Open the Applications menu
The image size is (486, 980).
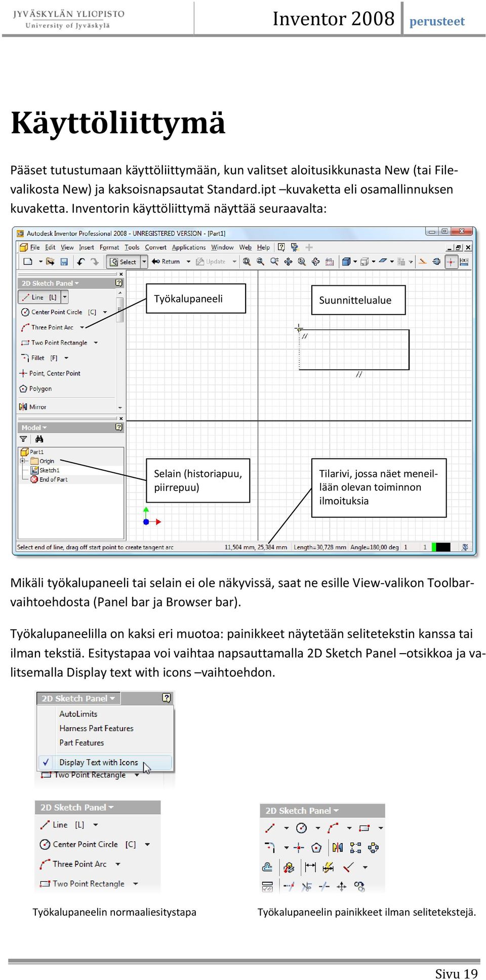(189, 247)
